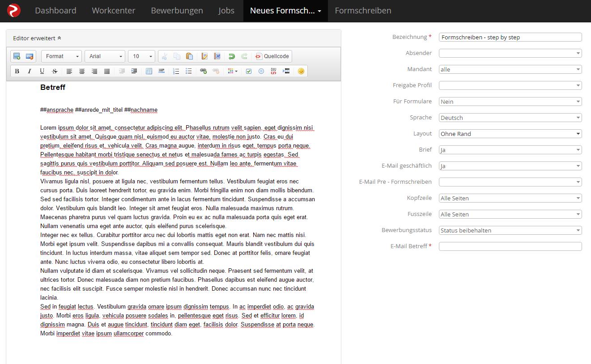The image size is (591, 364).
Task: Open the Arial font dropdown
Action: tap(105, 56)
